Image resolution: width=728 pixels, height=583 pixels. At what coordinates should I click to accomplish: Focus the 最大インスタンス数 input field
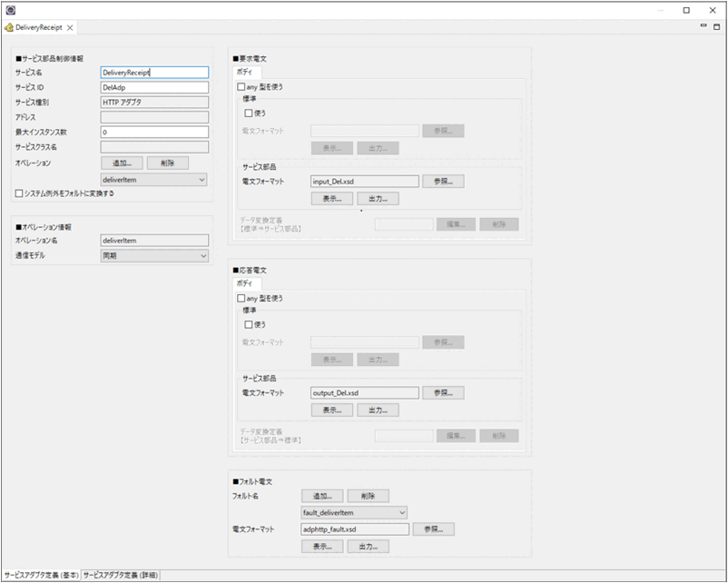coord(154,133)
